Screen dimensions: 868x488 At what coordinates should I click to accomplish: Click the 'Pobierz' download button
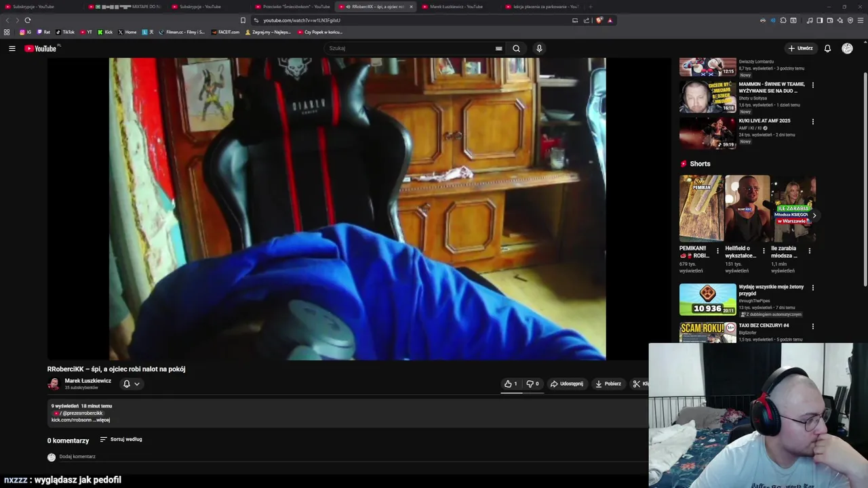point(608,384)
